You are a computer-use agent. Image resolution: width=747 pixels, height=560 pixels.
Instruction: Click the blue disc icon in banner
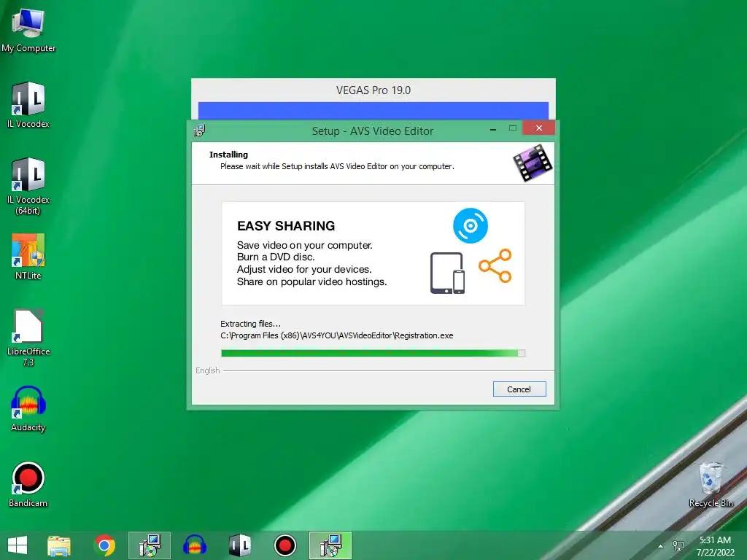471,226
